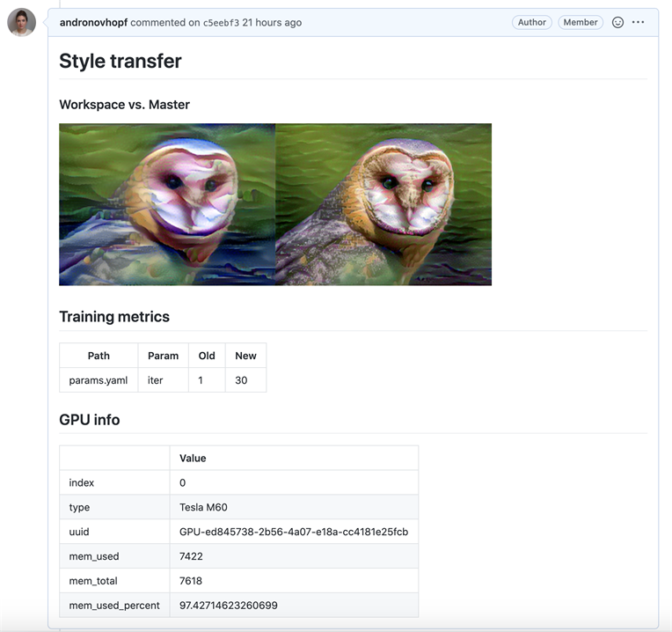Click the Author badge
The image size is (672, 632).
[531, 23]
